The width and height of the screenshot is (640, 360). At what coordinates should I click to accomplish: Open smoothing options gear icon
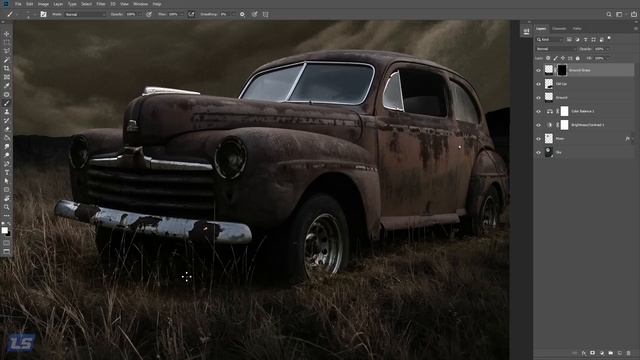click(242, 14)
